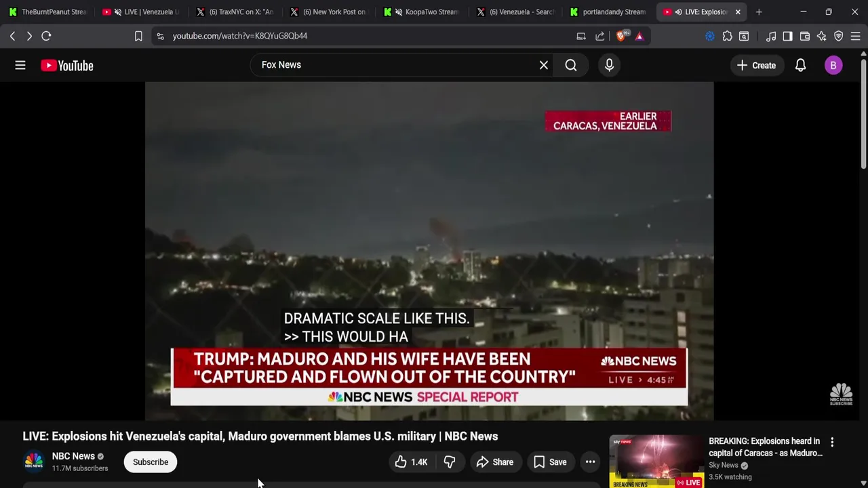Click the NBC watermark in player corner

pos(841,394)
